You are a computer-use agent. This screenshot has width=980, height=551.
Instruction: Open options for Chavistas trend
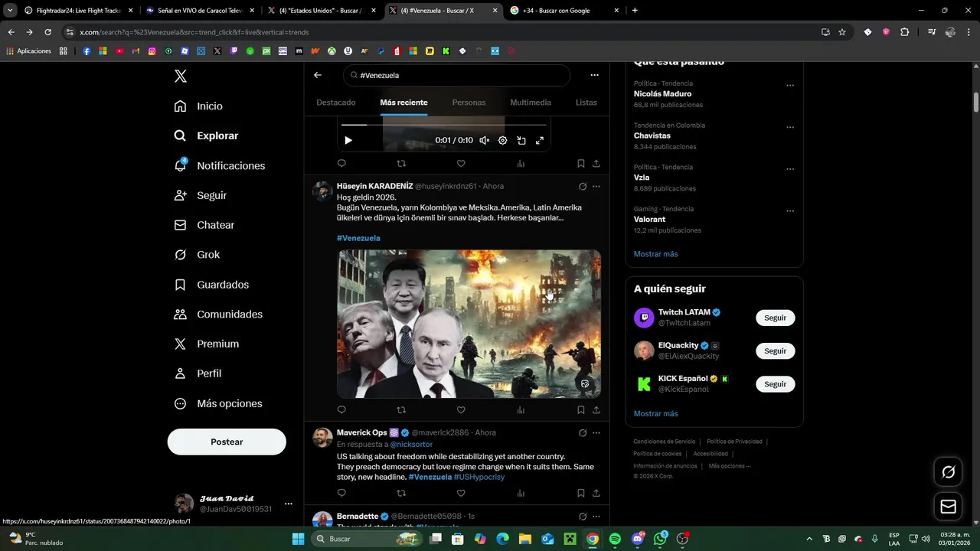tap(790, 127)
